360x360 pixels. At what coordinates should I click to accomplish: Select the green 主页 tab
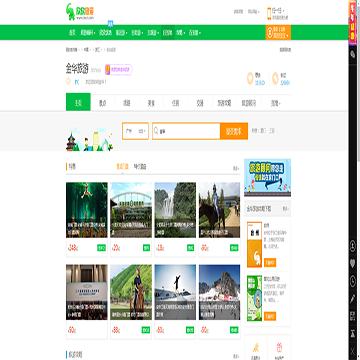click(78, 102)
